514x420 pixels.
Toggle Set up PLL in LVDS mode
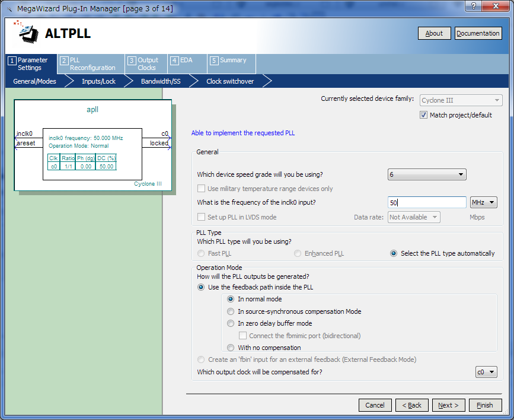point(201,217)
